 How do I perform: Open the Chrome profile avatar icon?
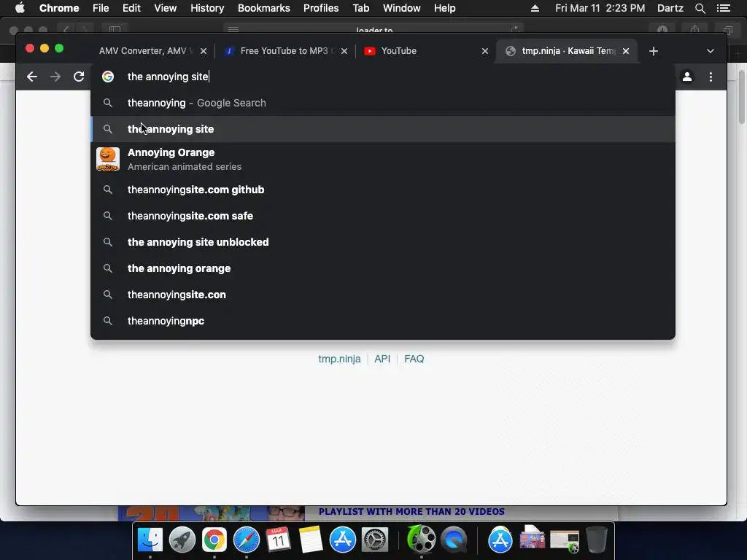click(687, 77)
